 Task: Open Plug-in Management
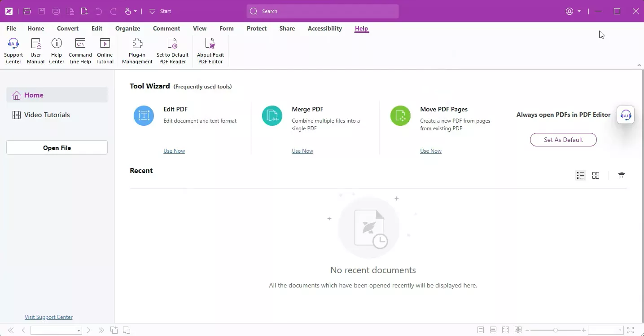(x=137, y=49)
